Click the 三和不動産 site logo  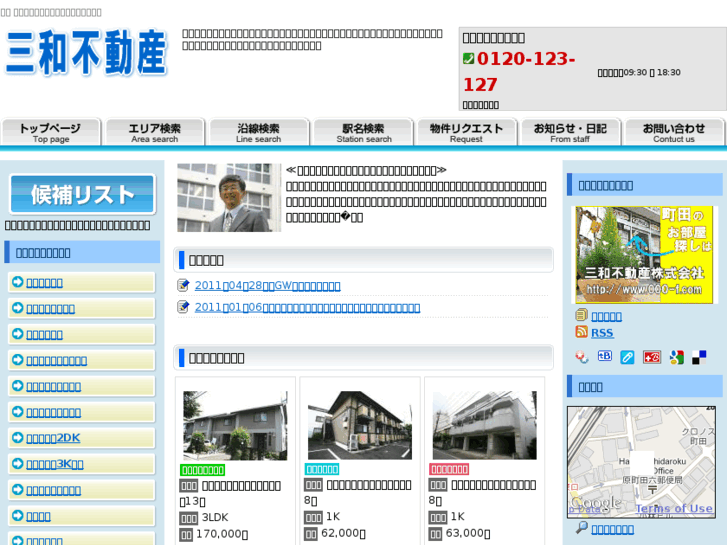[x=86, y=52]
